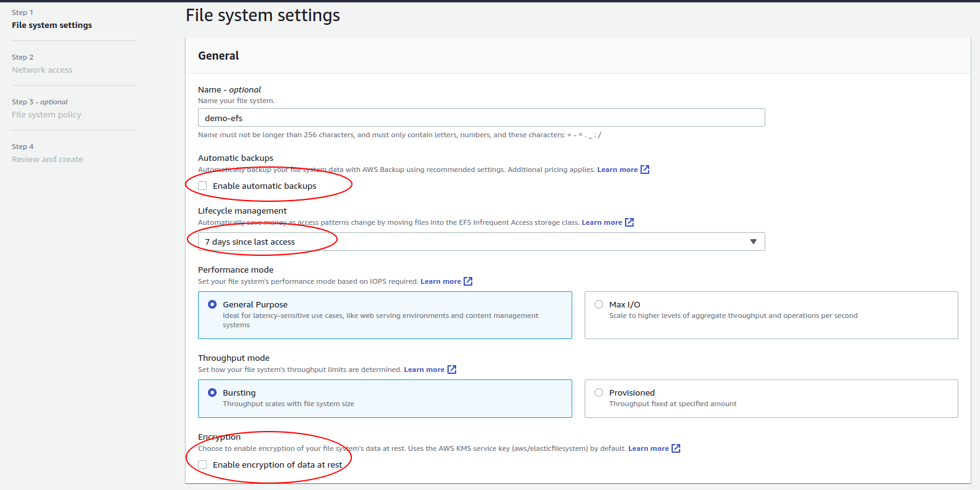Viewport: 980px width, 490px height.
Task: Open external link icon beside Lifecycle management Learn more
Action: coord(629,222)
